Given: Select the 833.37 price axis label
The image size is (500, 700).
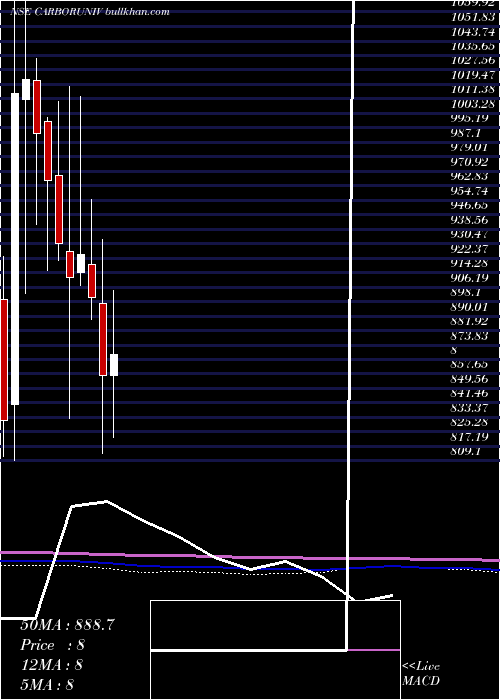Looking at the screenshot, I should [470, 408].
